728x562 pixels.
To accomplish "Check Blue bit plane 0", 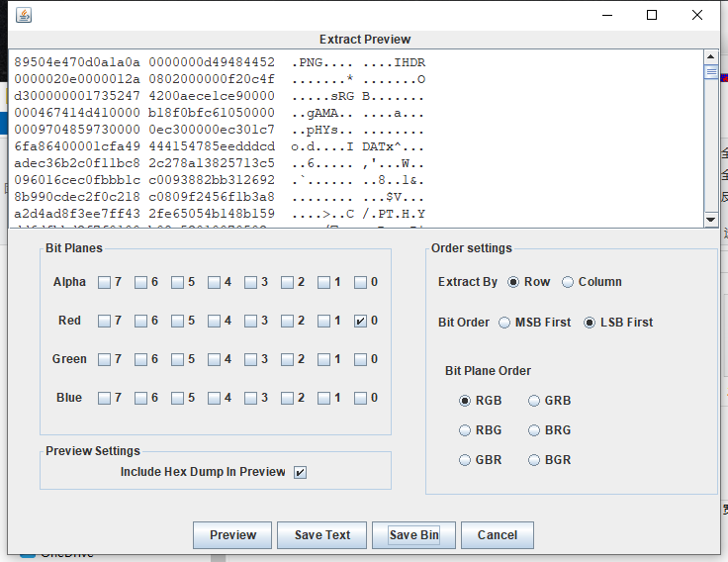I will 360,398.
